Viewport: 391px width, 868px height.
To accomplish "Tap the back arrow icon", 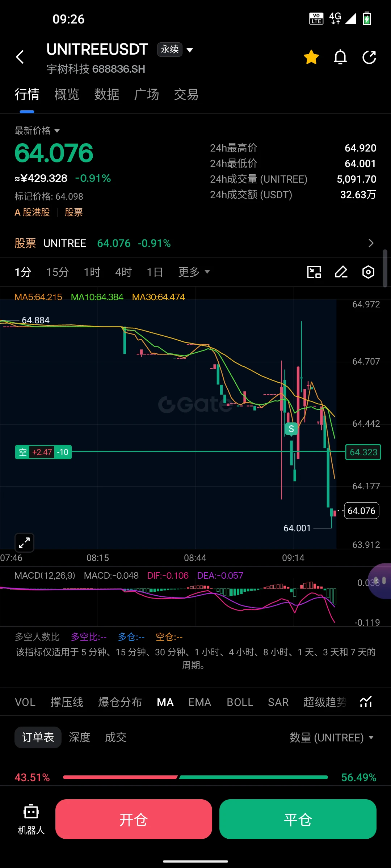I will click(20, 57).
